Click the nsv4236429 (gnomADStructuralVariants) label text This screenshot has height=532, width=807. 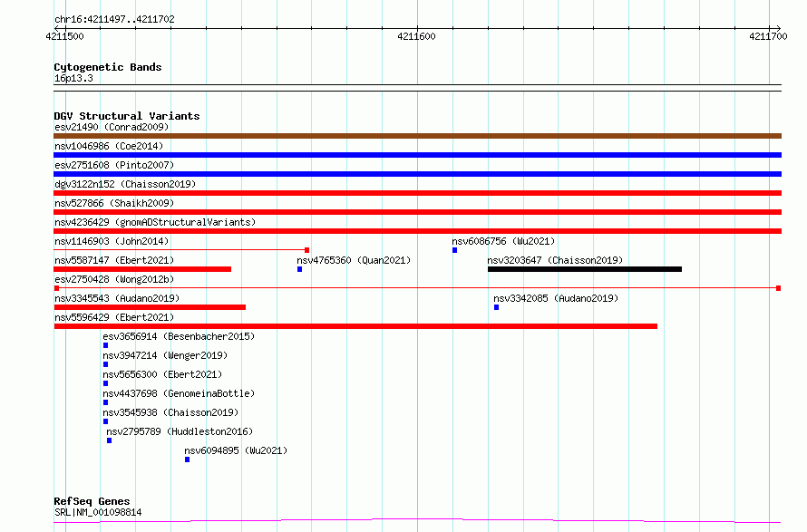pyautogui.click(x=155, y=222)
